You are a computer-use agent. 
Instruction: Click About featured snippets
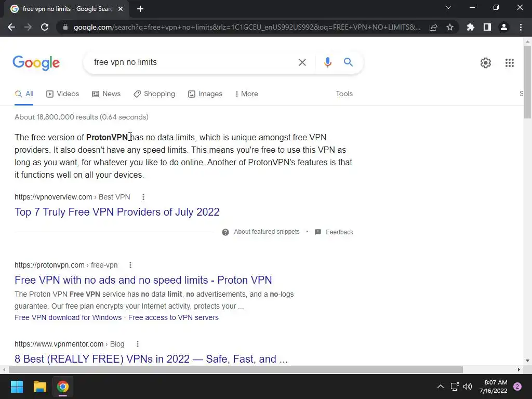point(267,232)
